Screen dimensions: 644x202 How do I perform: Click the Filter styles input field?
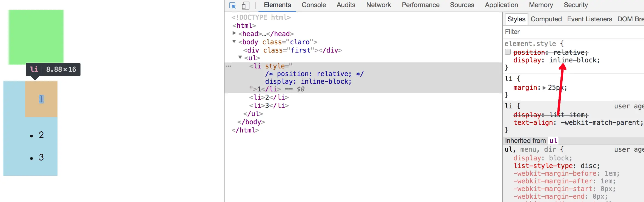(572, 32)
